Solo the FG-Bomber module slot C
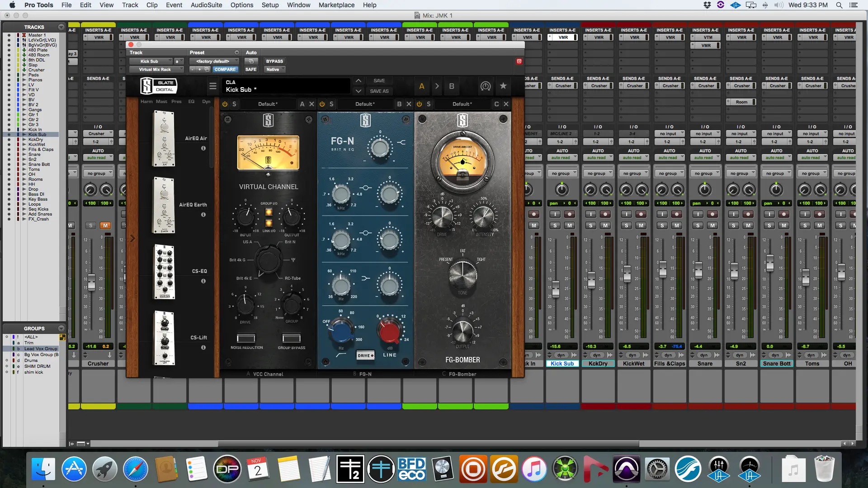This screenshot has width=868, height=488. pos(429,104)
